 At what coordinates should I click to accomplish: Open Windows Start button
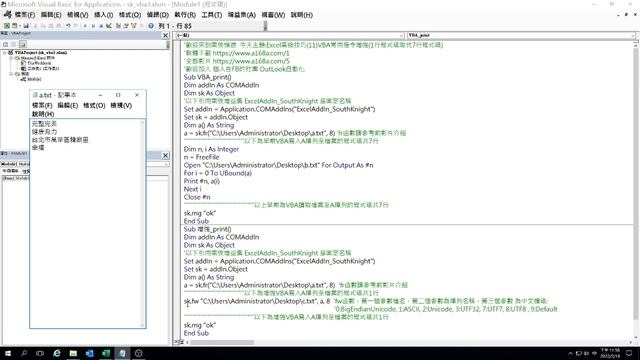(x=8, y=353)
